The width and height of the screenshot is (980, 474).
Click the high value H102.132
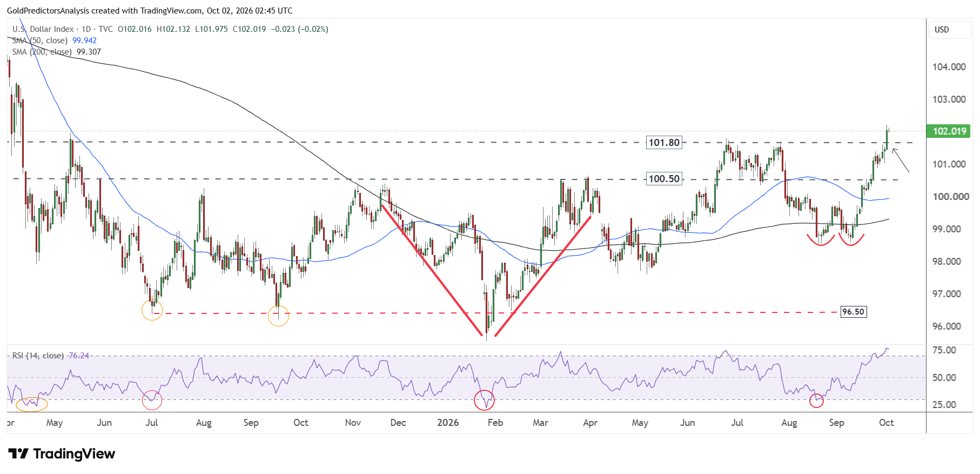tap(173, 29)
